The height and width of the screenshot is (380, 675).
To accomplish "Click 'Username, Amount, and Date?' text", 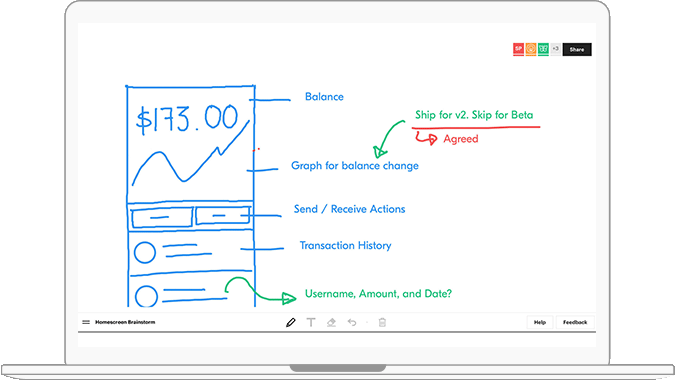I will (378, 294).
